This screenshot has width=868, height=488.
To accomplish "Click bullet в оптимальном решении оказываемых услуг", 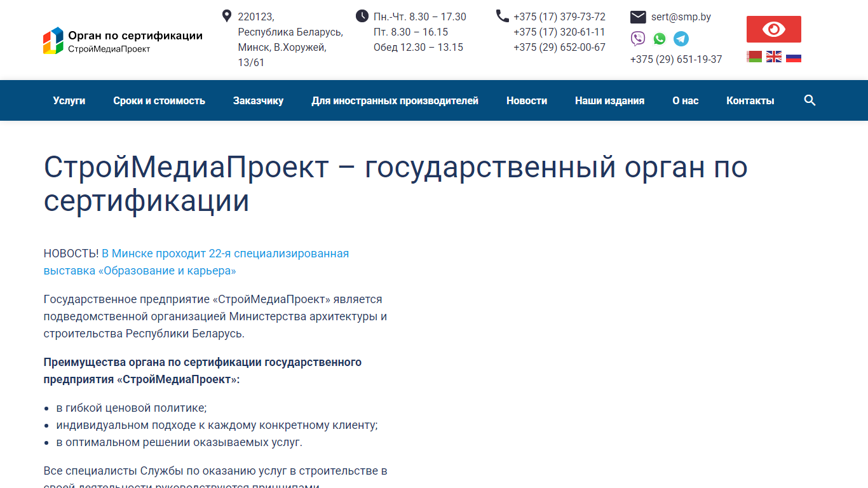I will click(179, 442).
